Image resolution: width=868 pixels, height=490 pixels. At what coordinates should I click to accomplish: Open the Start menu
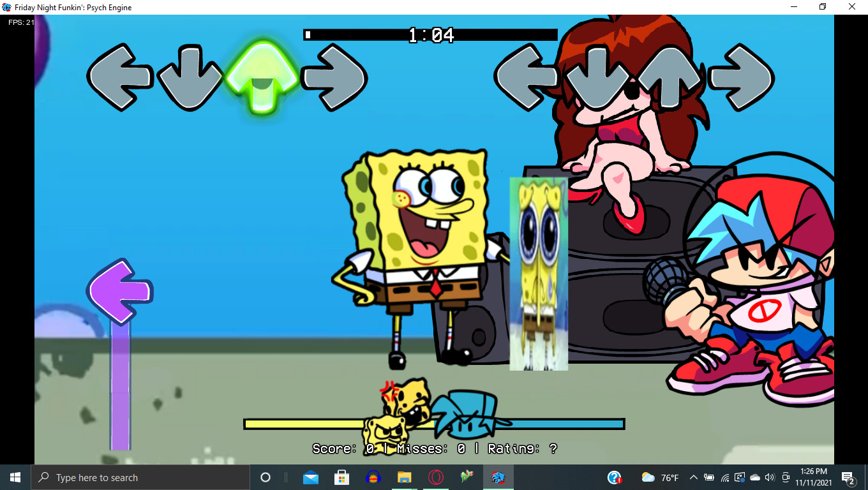click(13, 477)
